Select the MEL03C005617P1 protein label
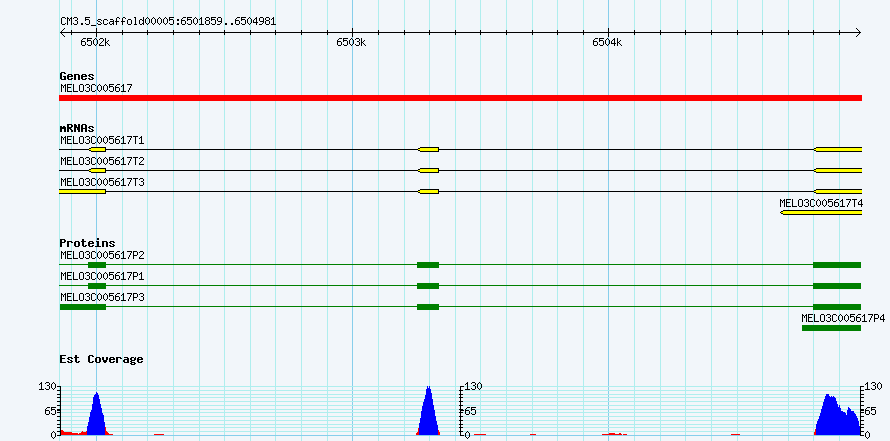 pos(102,276)
